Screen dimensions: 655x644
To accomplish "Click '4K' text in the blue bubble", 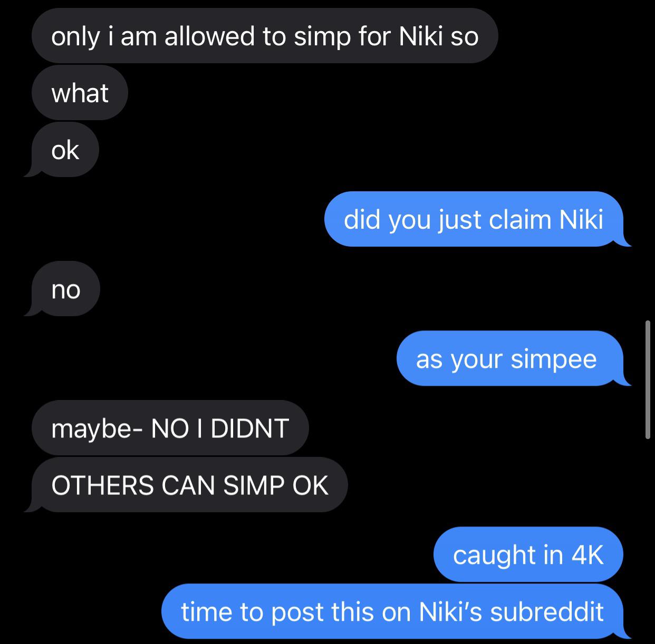I will coord(587,554).
